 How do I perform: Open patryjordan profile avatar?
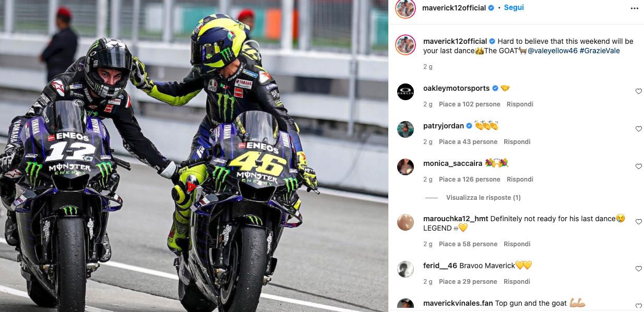pyautogui.click(x=406, y=129)
